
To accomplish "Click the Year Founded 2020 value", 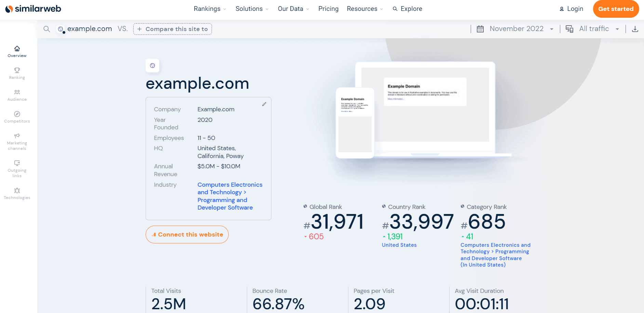I will [205, 120].
